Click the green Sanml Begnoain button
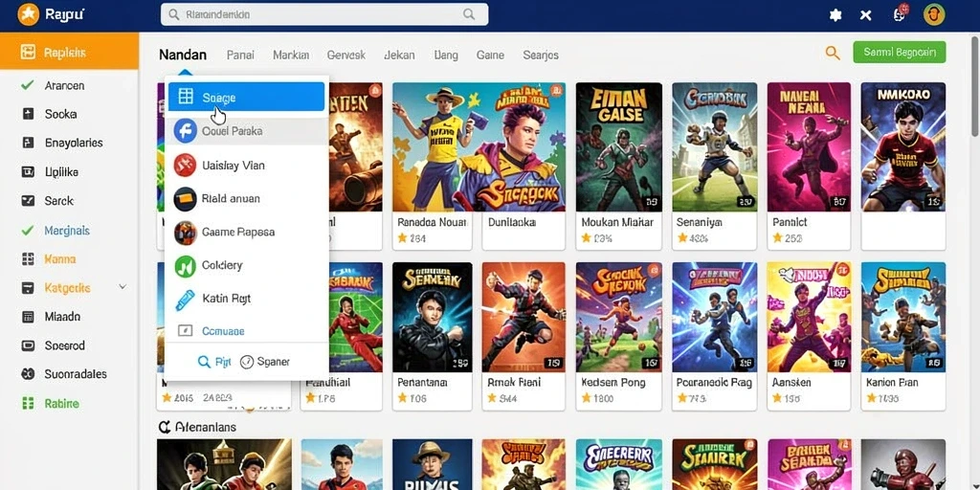This screenshot has width=980, height=490. 900,53
